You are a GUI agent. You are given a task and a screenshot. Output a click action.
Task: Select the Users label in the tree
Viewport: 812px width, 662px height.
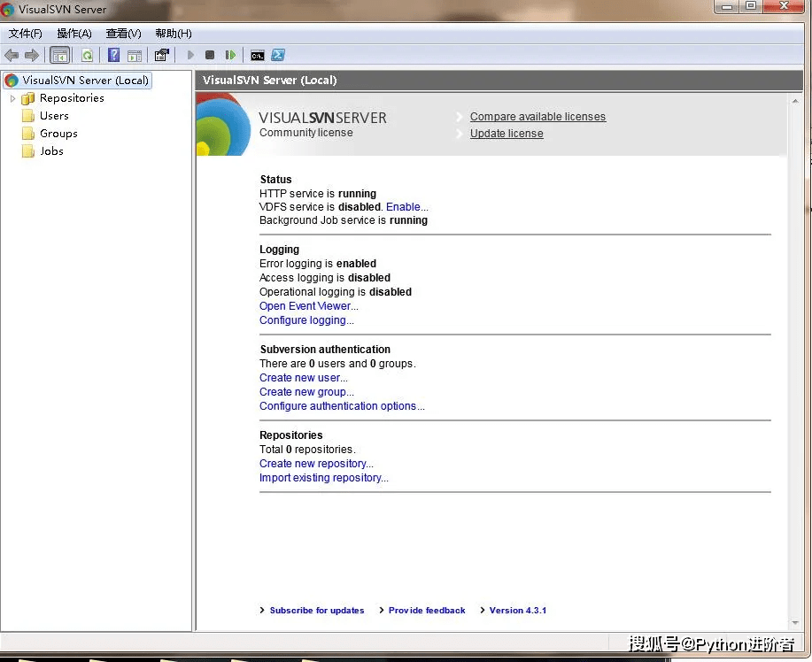[54, 115]
